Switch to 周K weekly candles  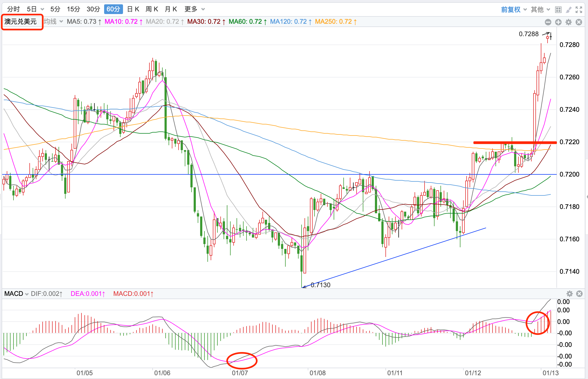point(152,9)
